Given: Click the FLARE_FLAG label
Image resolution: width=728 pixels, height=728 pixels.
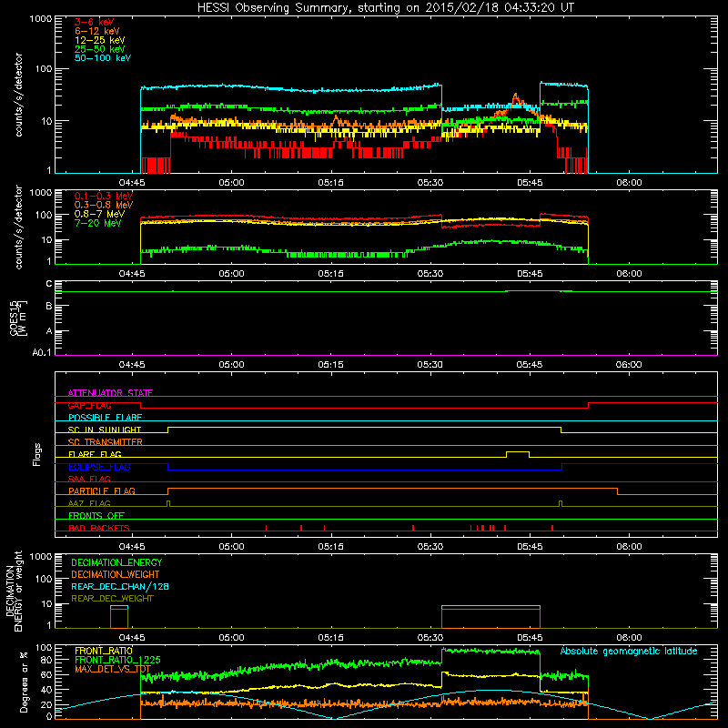Looking at the screenshot, I should click(x=95, y=454).
